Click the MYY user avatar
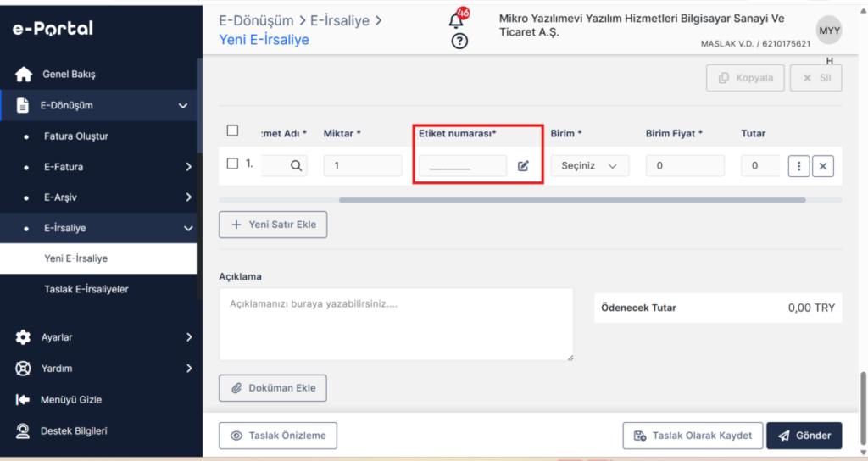Image resolution: width=868 pixels, height=461 pixels. tap(829, 31)
